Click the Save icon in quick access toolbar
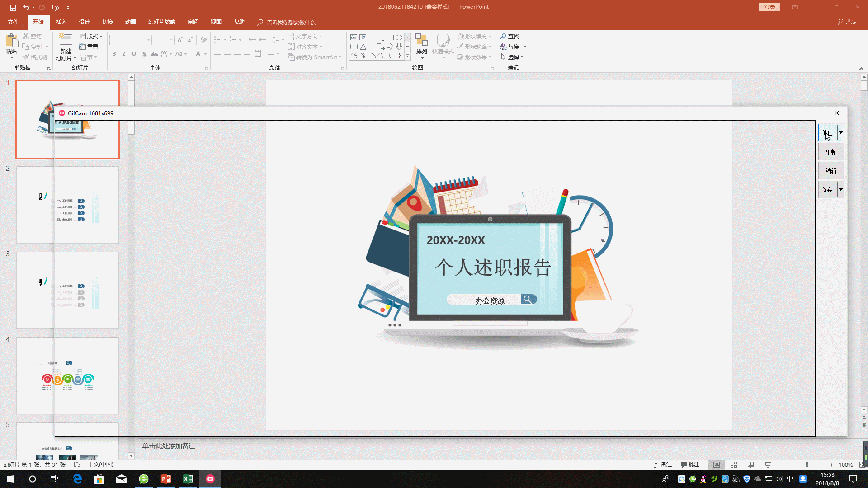 pyautogui.click(x=13, y=7)
